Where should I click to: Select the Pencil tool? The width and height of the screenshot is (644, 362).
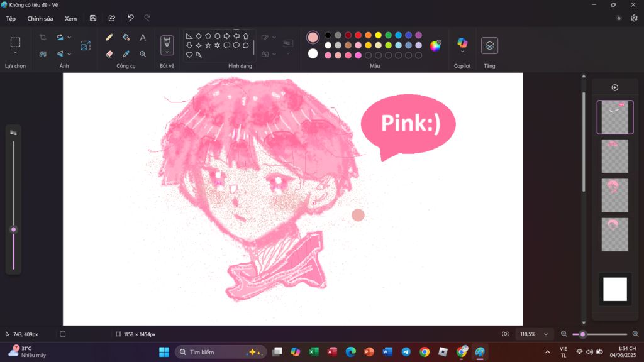[x=109, y=38]
